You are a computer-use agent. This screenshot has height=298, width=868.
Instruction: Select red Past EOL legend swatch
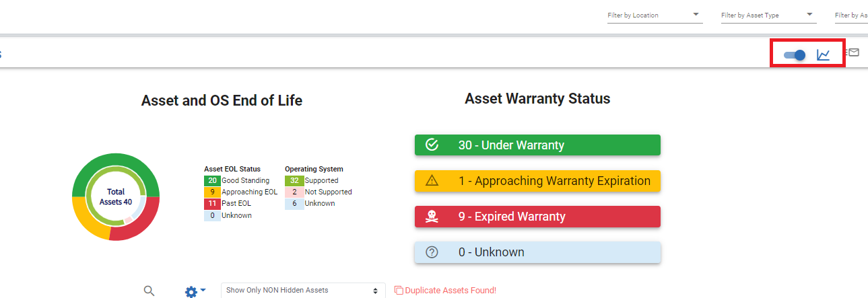pos(212,203)
